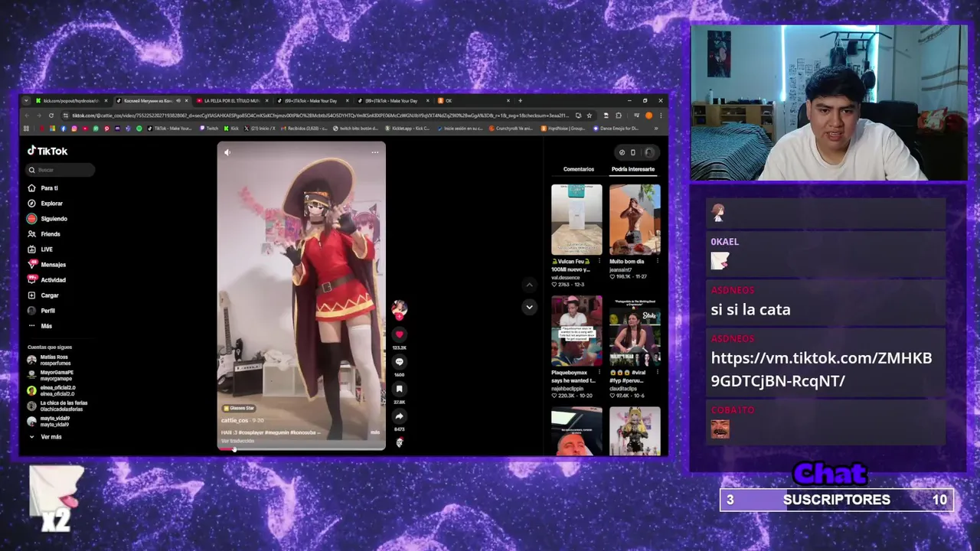Open the #viral #fyp clauditaclips video
Image resolution: width=980 pixels, height=551 pixels.
635,331
